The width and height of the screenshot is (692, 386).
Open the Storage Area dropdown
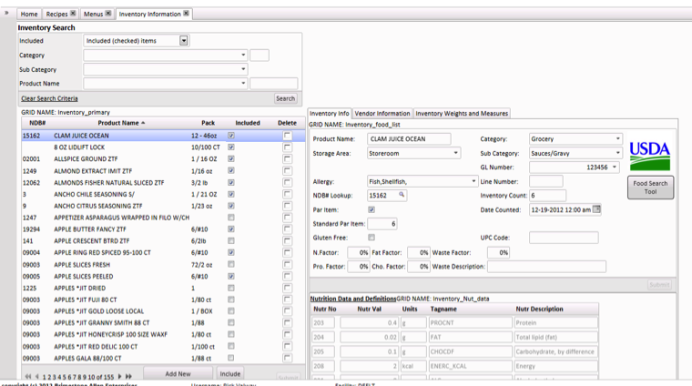tap(455, 153)
